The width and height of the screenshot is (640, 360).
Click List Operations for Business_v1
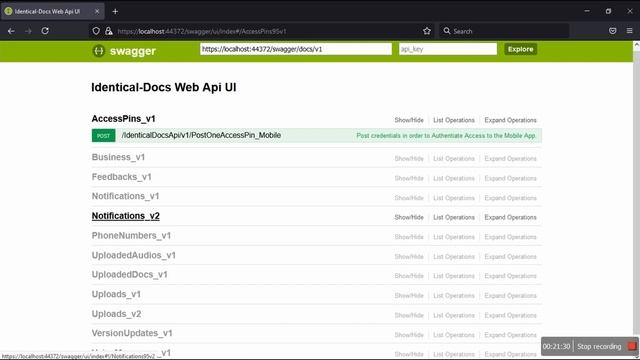(x=454, y=158)
